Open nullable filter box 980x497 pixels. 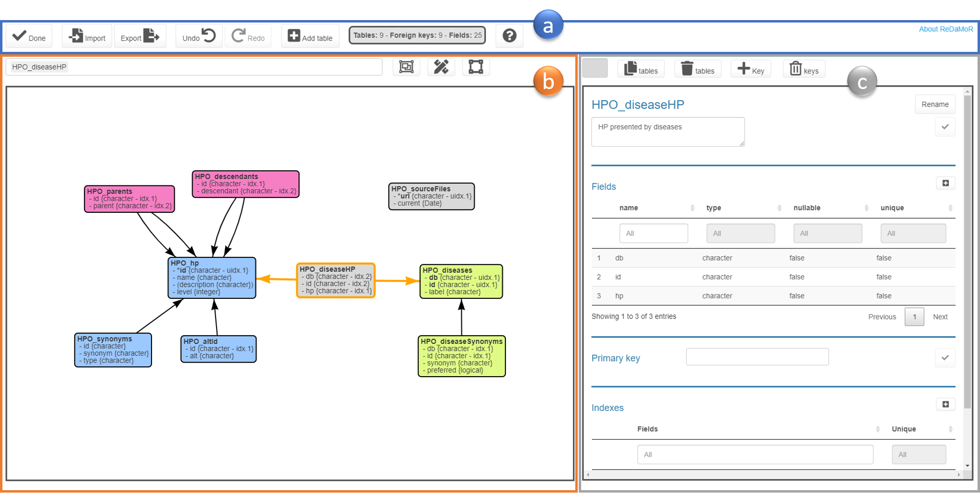pos(828,233)
